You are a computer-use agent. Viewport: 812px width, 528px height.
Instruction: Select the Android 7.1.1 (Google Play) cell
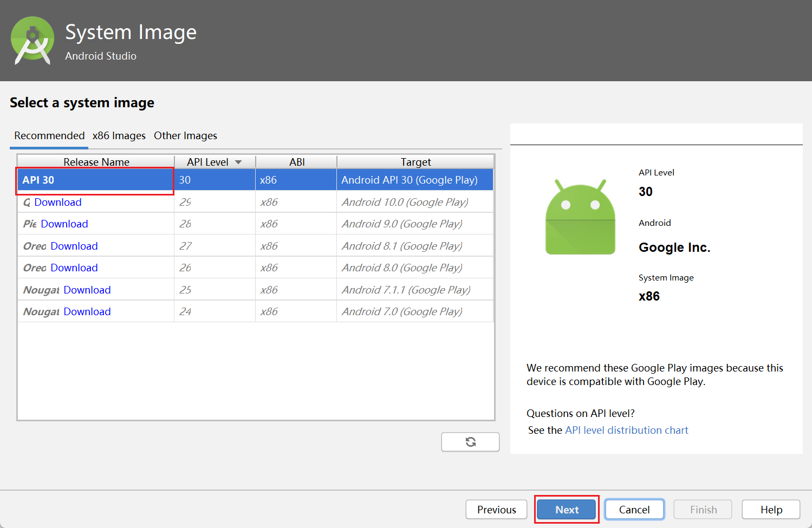coord(415,290)
